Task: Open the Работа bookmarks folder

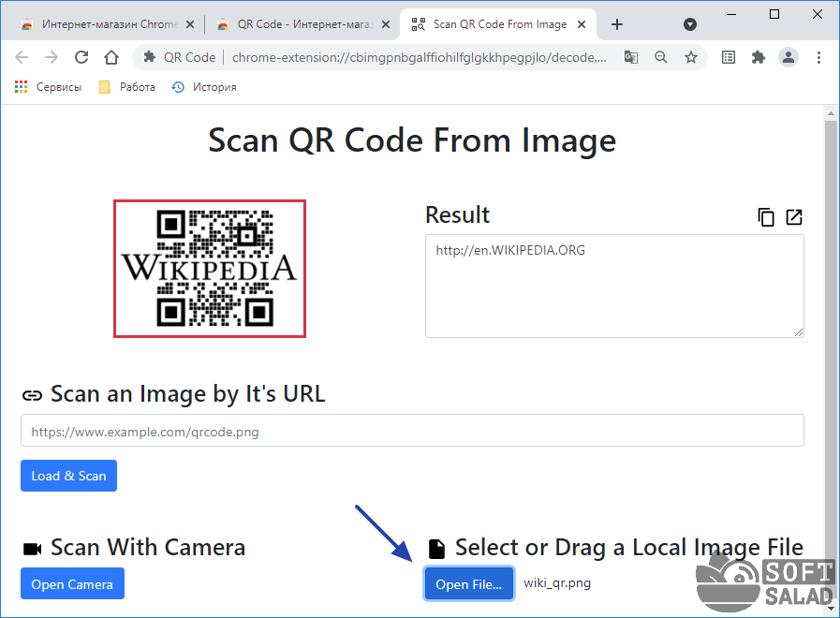Action: pyautogui.click(x=126, y=87)
